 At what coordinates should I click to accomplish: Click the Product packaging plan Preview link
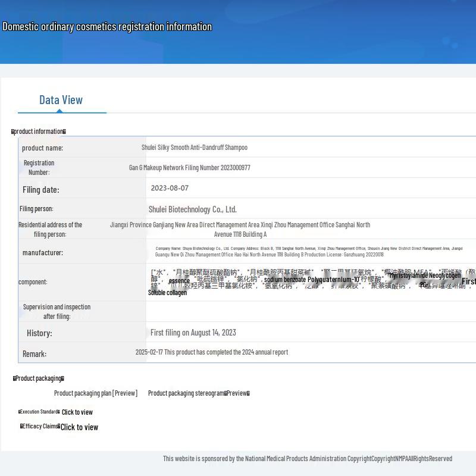coord(95,393)
